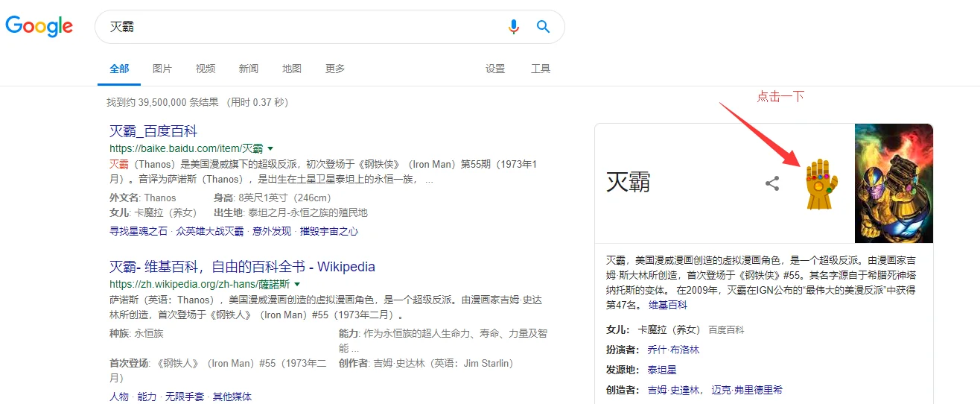Click the Google logo

pos(39,26)
